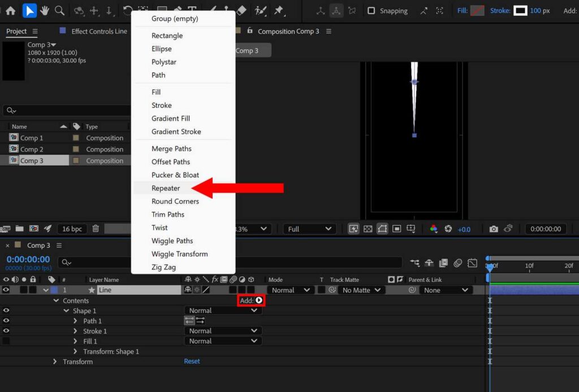The height and width of the screenshot is (392, 579).
Task: Open the Project panel menu icon
Action: click(35, 31)
